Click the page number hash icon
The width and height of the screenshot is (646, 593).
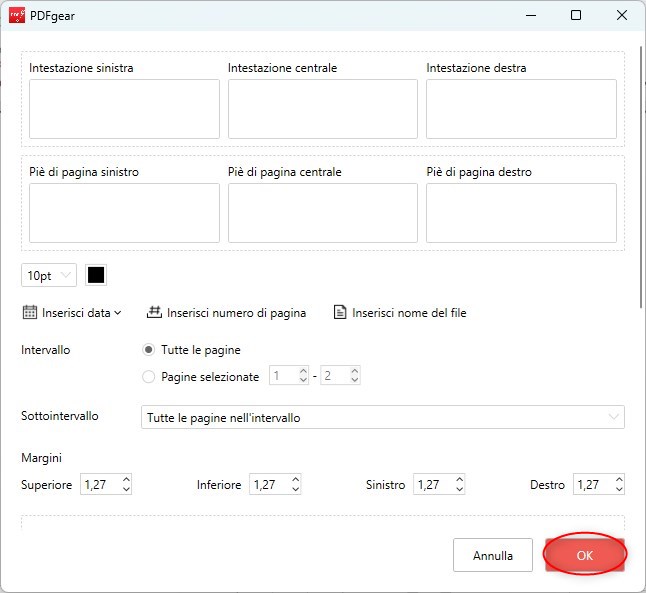click(154, 312)
